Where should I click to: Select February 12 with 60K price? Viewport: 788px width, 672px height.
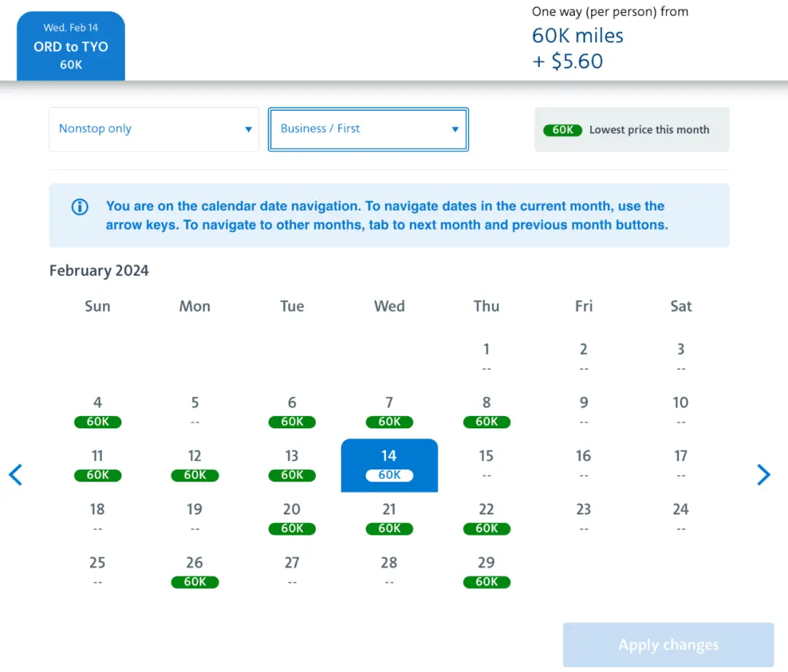click(x=195, y=465)
